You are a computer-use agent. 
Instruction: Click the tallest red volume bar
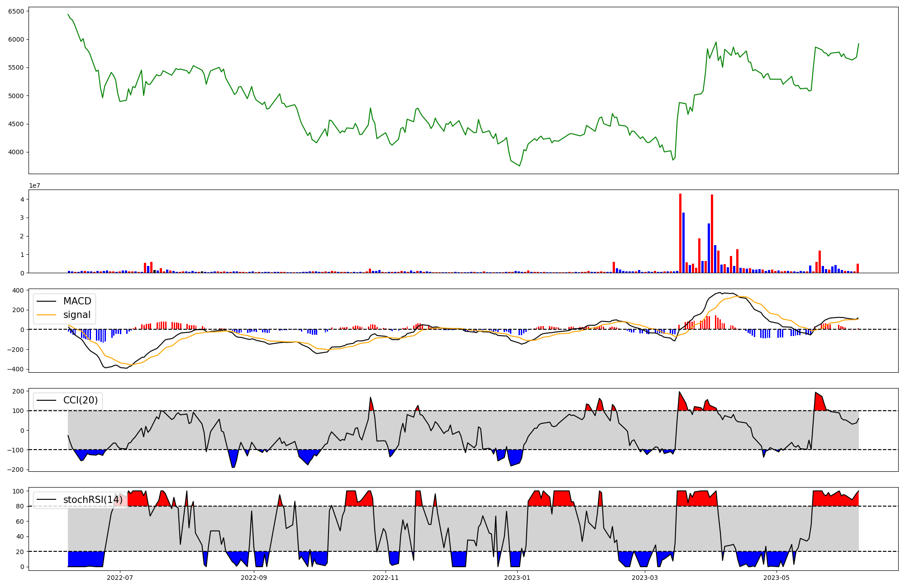(680, 233)
